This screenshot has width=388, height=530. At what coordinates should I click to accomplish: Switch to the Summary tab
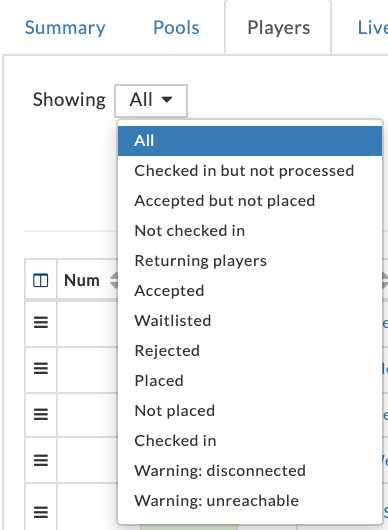pos(65,28)
